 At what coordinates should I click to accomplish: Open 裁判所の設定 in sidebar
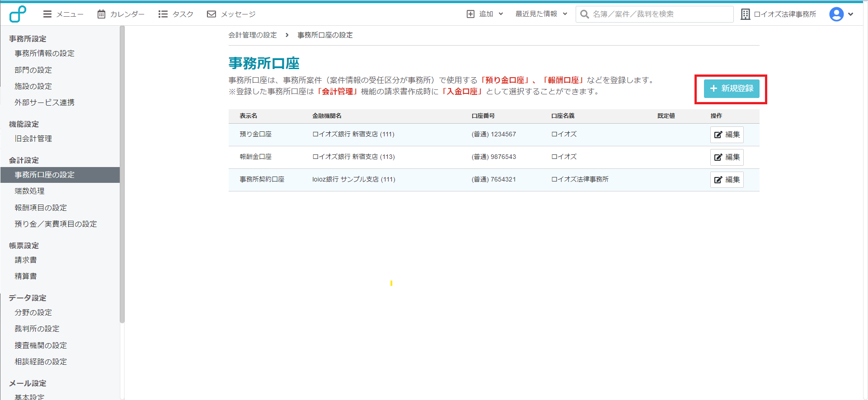point(37,329)
